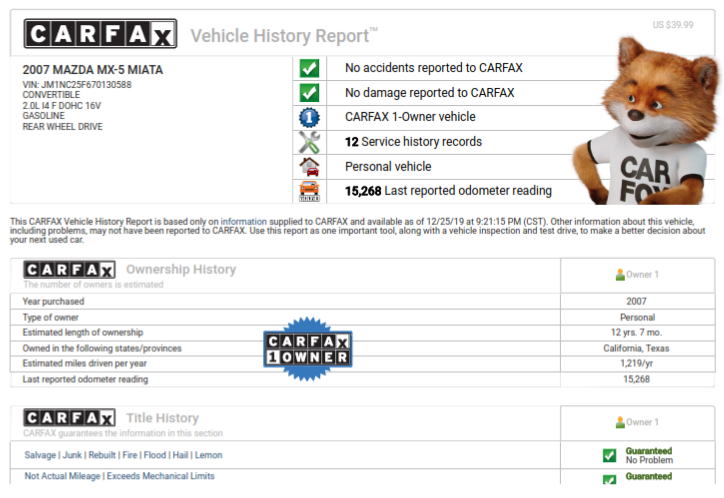Click the 'CONVERTIBLE' body type text
This screenshot has height=498, width=724.
51,95
